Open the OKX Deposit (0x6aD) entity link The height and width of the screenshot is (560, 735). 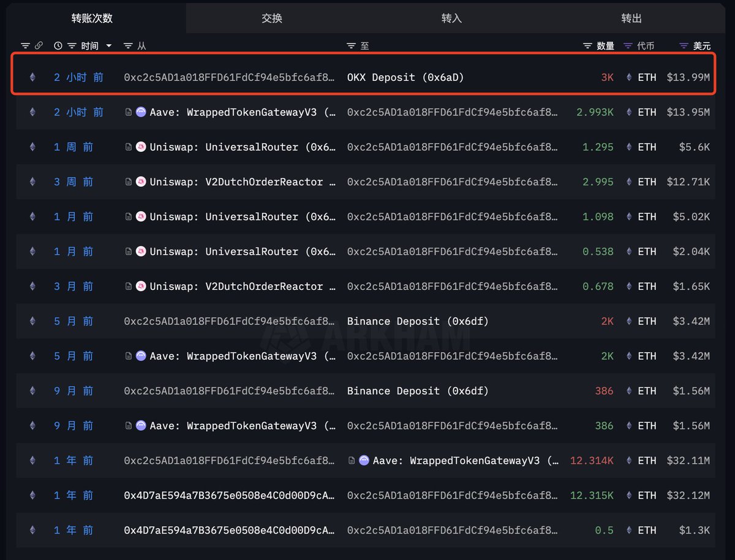(x=405, y=77)
